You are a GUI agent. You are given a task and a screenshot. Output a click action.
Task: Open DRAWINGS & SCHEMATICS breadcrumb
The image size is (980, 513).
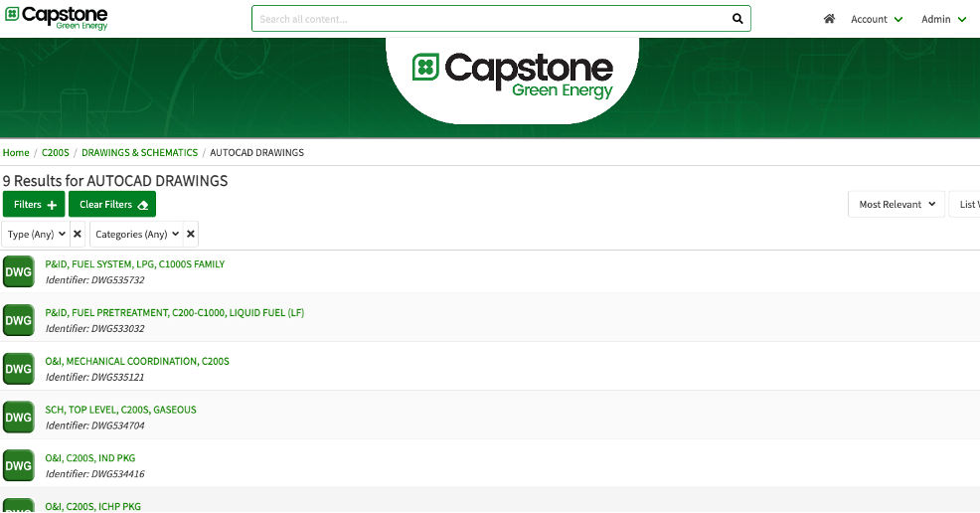coord(139,152)
